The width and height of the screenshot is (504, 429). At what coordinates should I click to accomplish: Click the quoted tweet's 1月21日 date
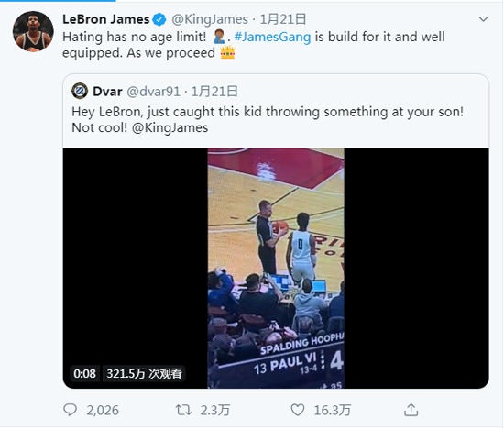coord(214,92)
